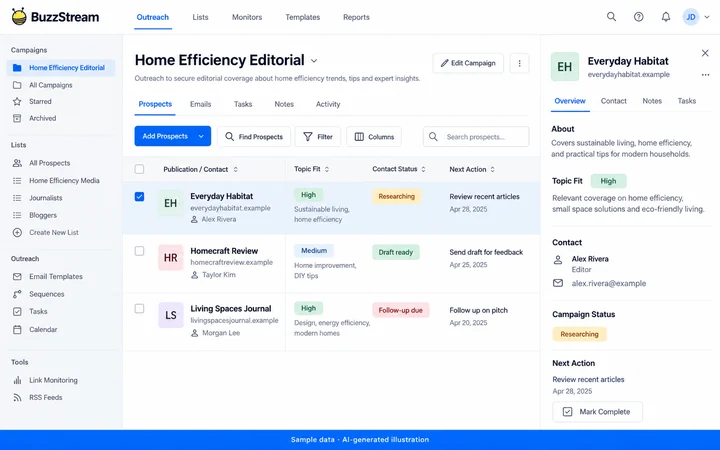The width and height of the screenshot is (720, 450).
Task: Click the Living Spaces Journal LS avatar
Action: tap(170, 315)
